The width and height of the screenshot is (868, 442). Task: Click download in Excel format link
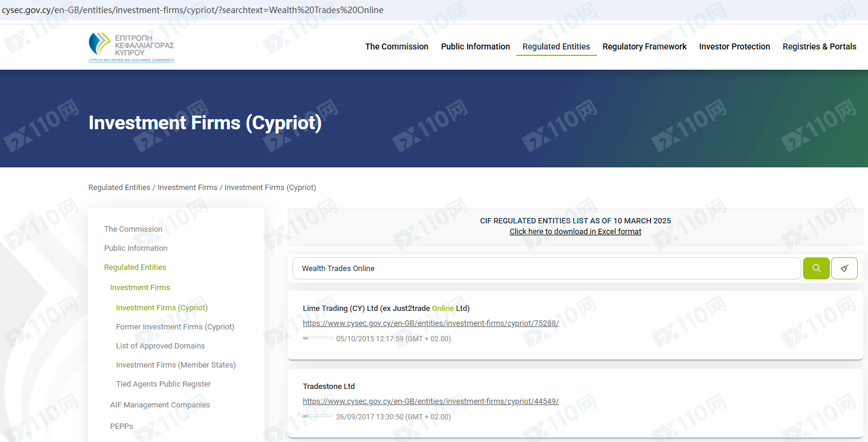tap(575, 232)
